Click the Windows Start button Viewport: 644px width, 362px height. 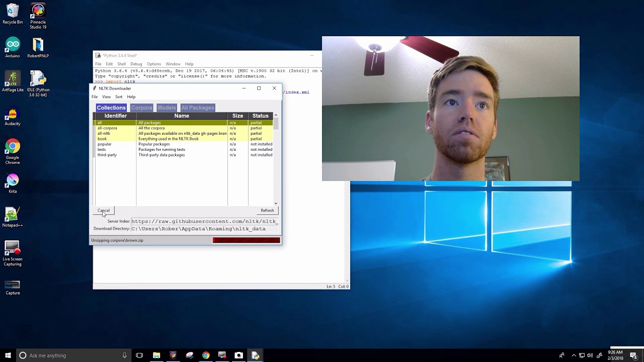(x=8, y=355)
